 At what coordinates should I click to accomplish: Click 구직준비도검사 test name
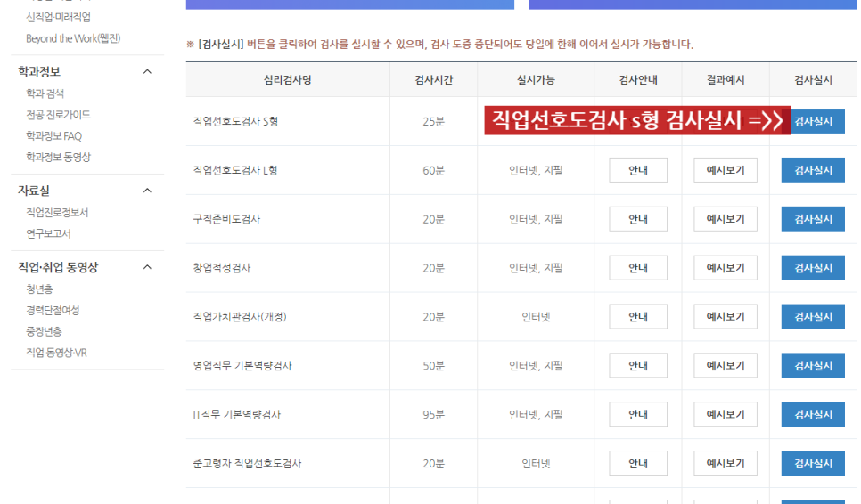coord(226,219)
